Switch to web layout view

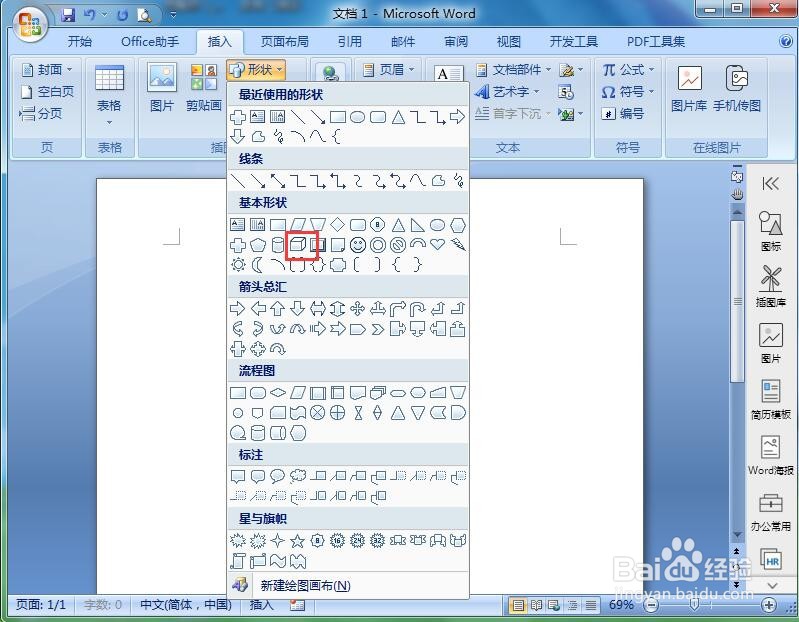[553, 605]
